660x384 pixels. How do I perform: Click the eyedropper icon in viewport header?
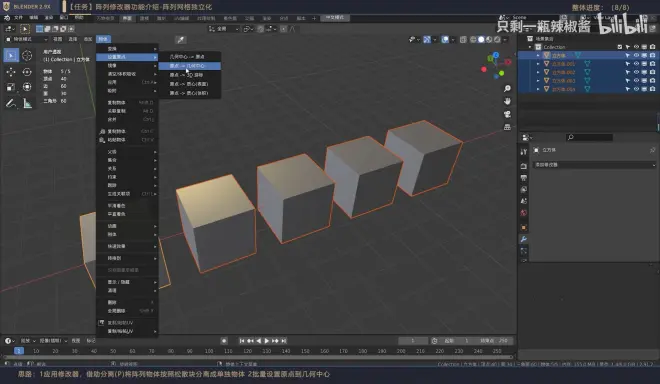click(x=181, y=40)
